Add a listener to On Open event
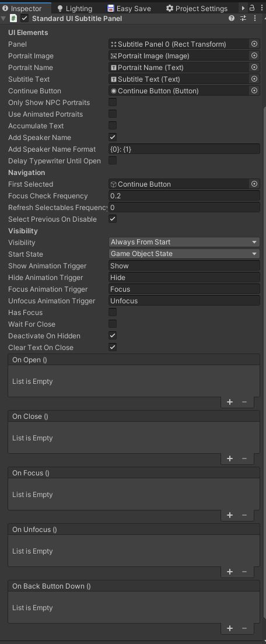 [230, 402]
